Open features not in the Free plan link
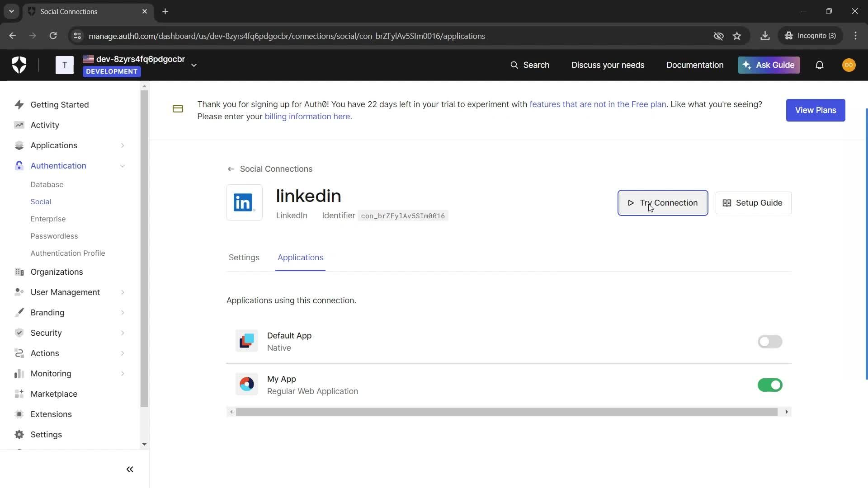Image resolution: width=868 pixels, height=488 pixels. click(x=598, y=104)
